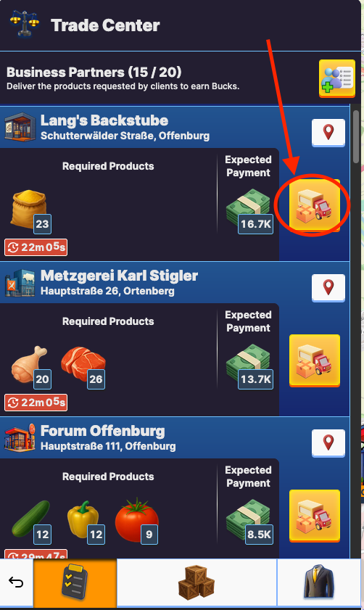This screenshot has width=364, height=610.
Task: Locate Forum Offenburg on the map
Action: pos(328,443)
